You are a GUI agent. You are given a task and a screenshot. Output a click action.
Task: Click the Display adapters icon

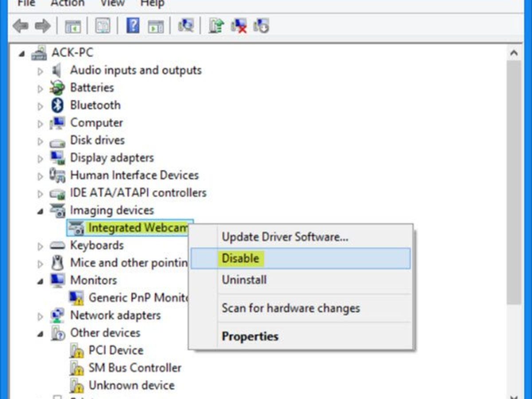(x=57, y=158)
